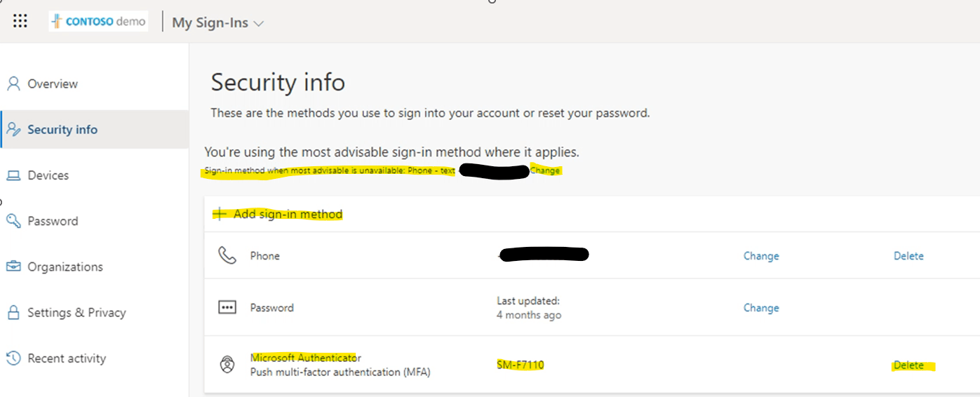Click the Password key icon
This screenshot has height=397, width=980.
click(13, 221)
